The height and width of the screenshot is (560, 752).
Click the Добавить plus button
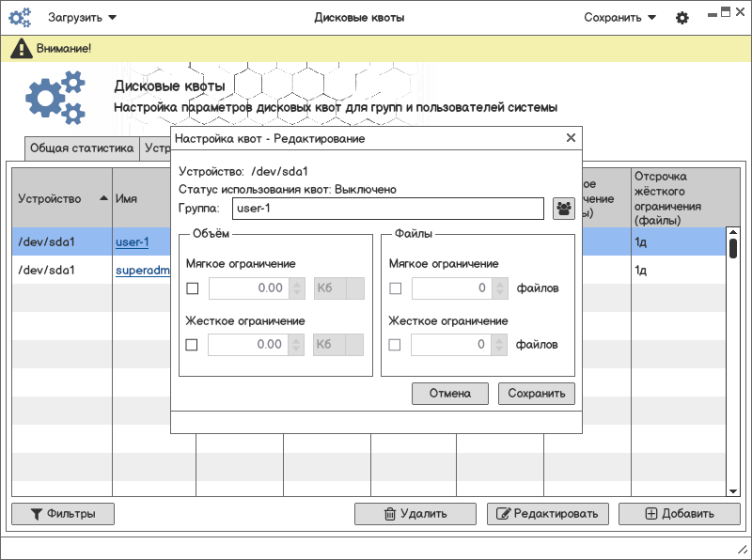pyautogui.click(x=680, y=514)
